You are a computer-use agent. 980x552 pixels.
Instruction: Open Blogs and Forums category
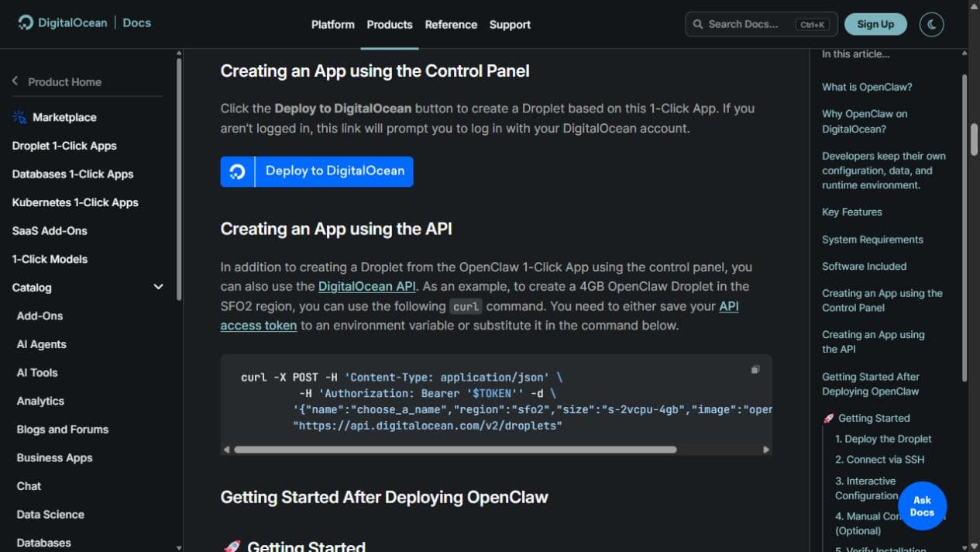(63, 430)
